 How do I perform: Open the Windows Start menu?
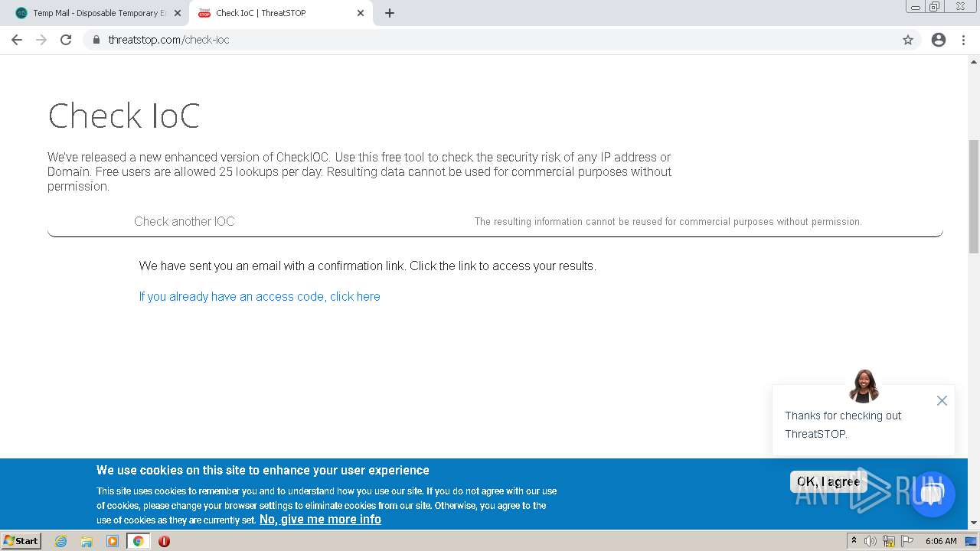21,540
